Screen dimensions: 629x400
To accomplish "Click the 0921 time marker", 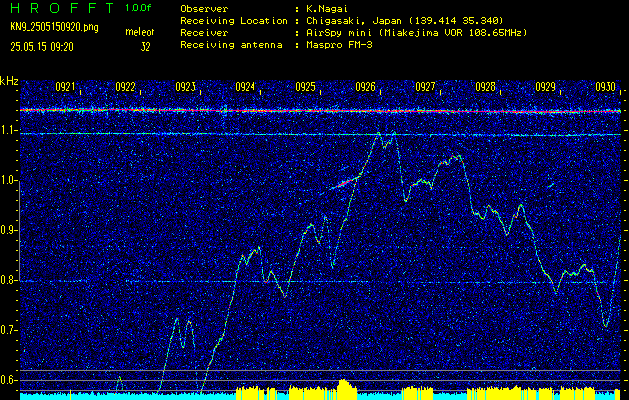I will [65, 87].
